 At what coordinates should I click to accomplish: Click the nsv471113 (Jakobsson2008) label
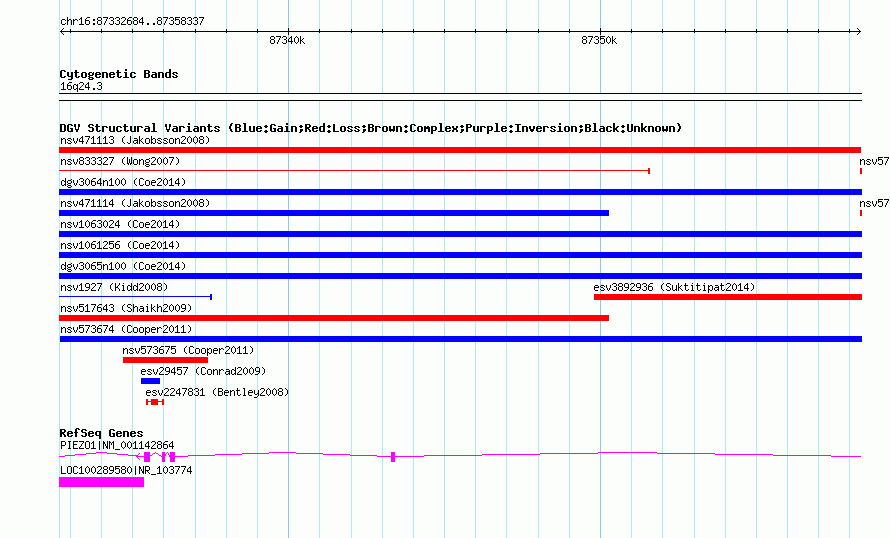pos(135,140)
